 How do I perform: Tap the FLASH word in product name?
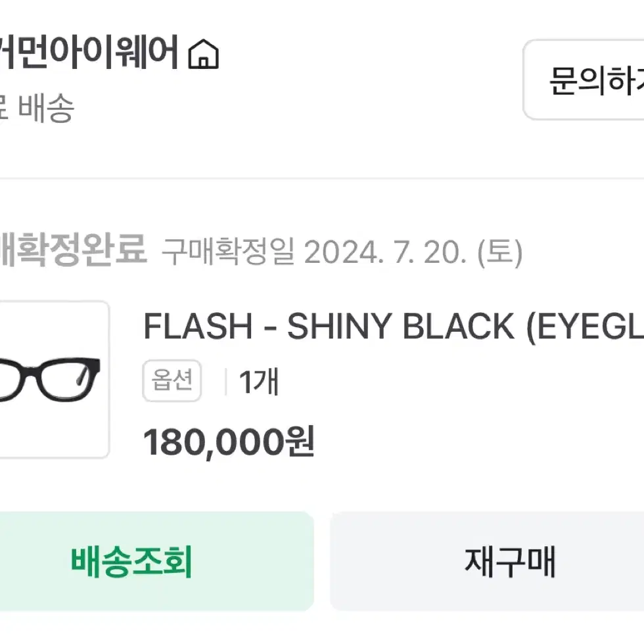(198, 326)
